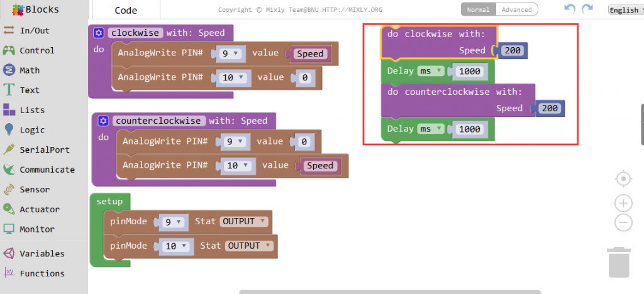Select the Blocks tab
This screenshot has height=294, width=644.
click(43, 9)
